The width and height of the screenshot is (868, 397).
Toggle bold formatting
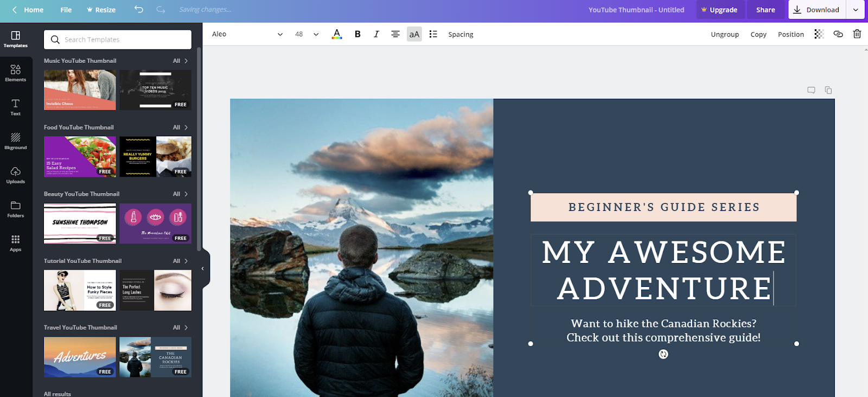358,34
